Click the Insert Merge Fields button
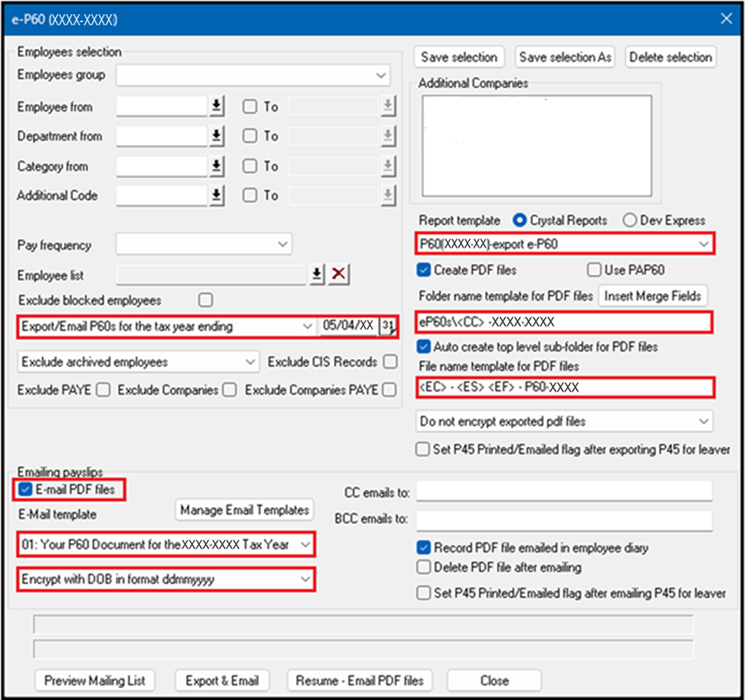The width and height of the screenshot is (746, 700). coord(653,295)
